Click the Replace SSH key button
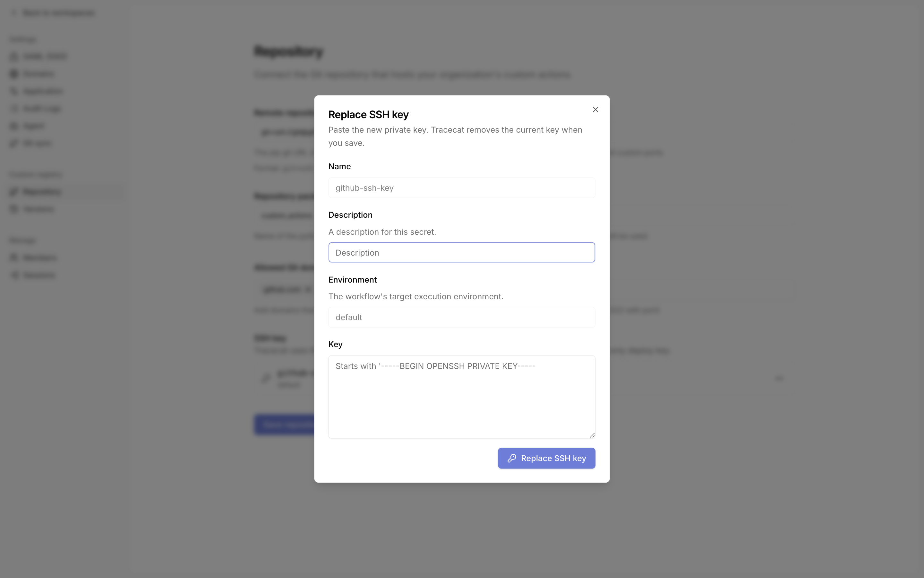924x578 pixels. pos(546,458)
